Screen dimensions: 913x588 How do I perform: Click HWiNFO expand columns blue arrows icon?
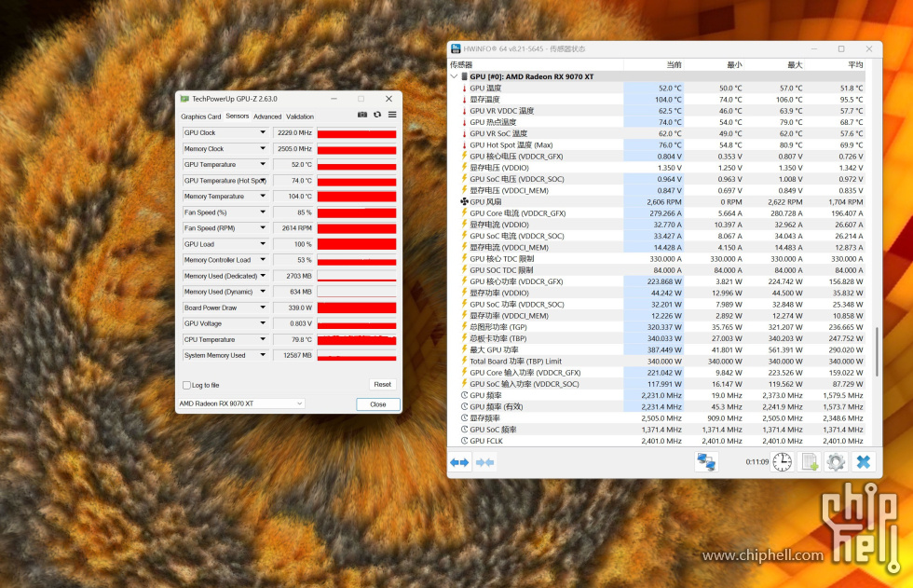459,462
